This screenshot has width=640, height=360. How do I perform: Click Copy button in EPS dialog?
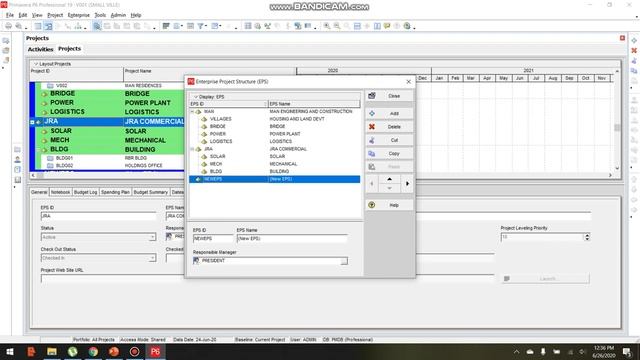pyautogui.click(x=389, y=153)
